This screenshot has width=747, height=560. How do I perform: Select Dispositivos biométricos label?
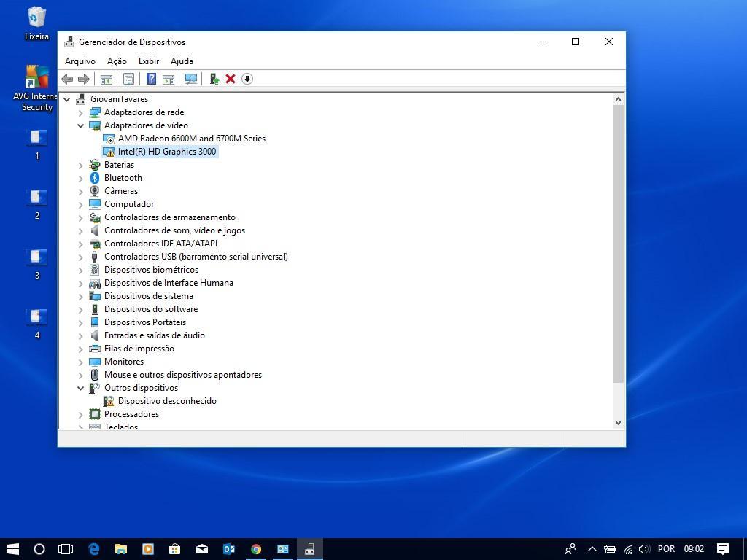[x=151, y=270]
